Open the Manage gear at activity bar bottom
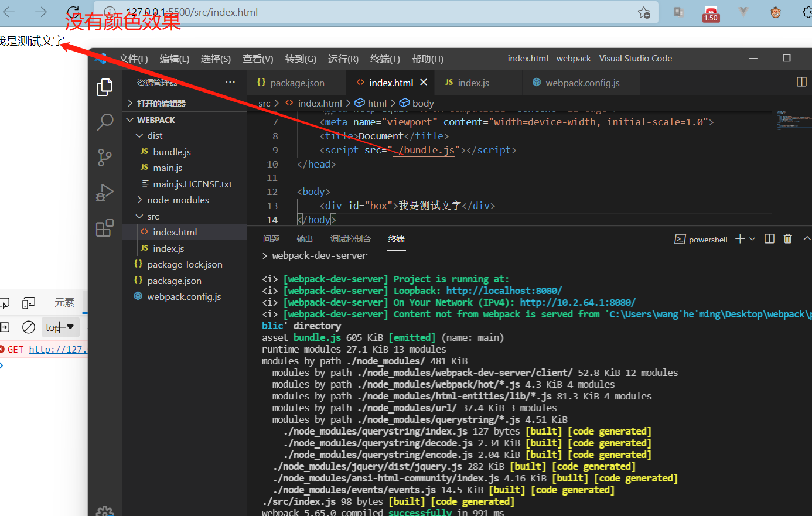This screenshot has width=812, height=516. tap(105, 511)
